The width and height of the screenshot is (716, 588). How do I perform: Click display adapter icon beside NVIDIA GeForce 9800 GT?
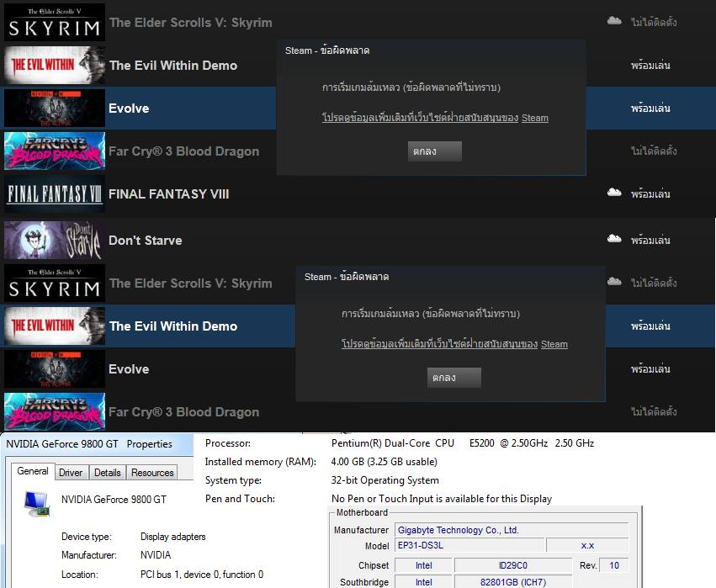[x=37, y=504]
